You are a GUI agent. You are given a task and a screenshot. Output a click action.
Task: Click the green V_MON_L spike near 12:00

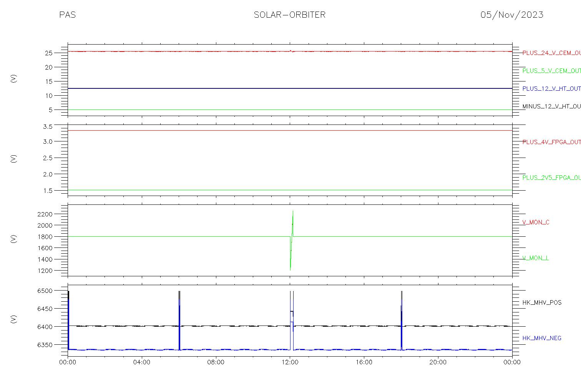(x=291, y=240)
